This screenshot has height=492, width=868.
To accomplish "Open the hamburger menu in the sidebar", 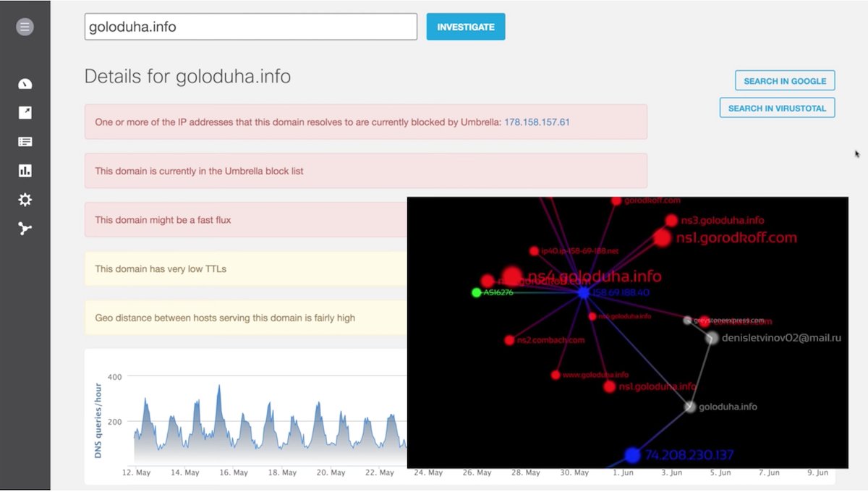I will [25, 27].
